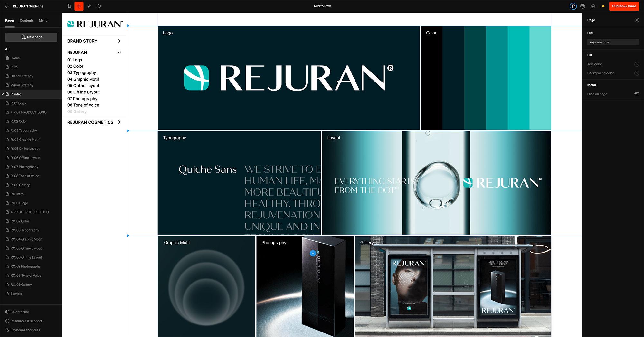
Task: Click the globe icon in top bar
Action: [x=583, y=6]
